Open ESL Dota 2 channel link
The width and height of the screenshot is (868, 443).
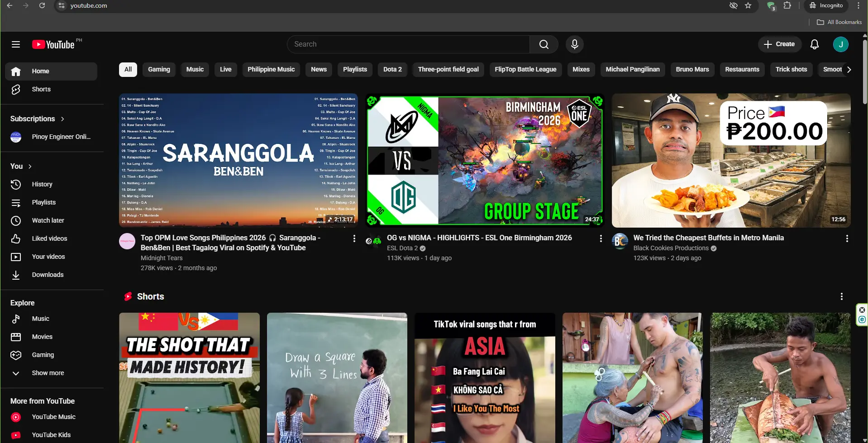[x=402, y=248]
